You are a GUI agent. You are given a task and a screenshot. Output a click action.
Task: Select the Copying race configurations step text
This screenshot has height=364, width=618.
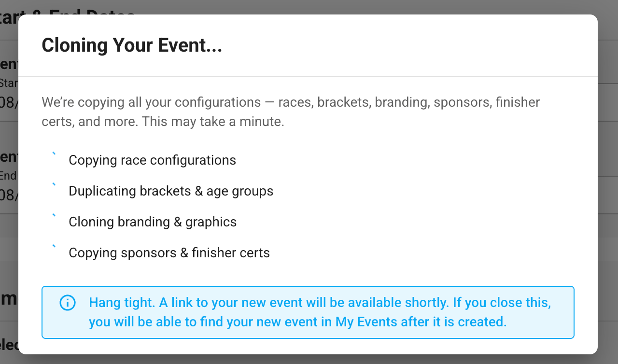coord(152,160)
